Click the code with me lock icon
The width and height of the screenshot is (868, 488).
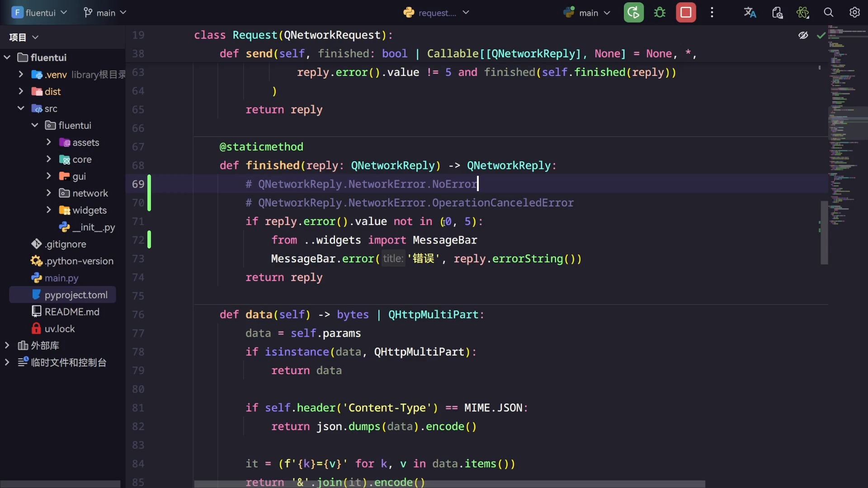pos(777,13)
